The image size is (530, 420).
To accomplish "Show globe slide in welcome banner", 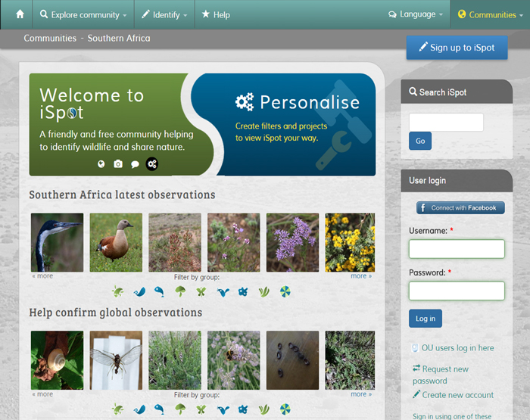I will pyautogui.click(x=101, y=164).
